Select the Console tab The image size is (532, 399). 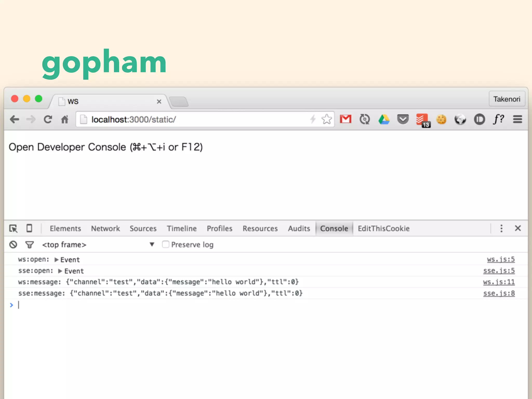(x=334, y=229)
